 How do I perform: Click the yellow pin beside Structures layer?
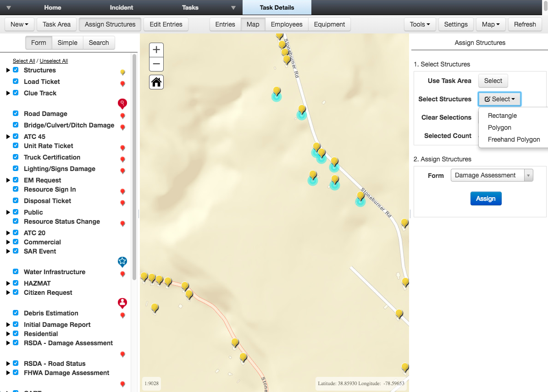coord(122,72)
